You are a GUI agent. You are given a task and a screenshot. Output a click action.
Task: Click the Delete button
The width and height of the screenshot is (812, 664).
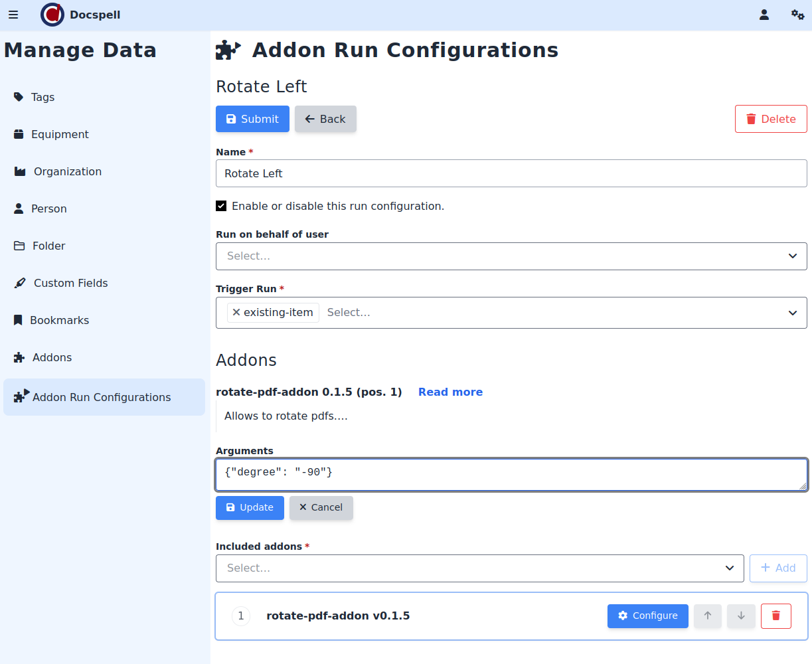coord(771,119)
